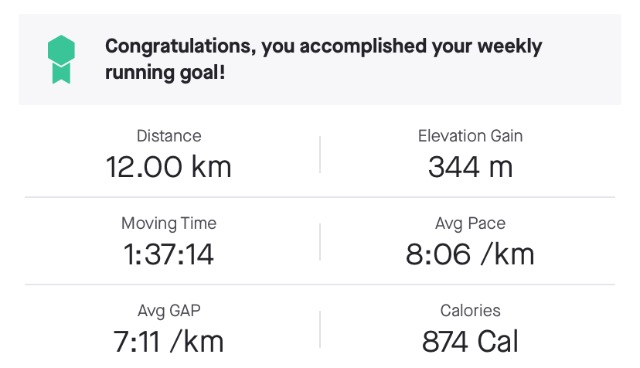Click the divider between Moving Time and Avg Pace
The width and height of the screenshot is (640, 368).
click(320, 242)
